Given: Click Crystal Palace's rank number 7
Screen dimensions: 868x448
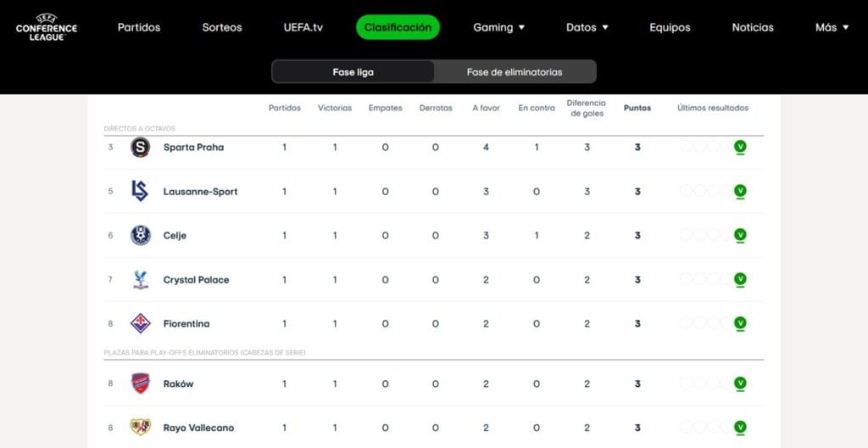Looking at the screenshot, I should click(111, 279).
